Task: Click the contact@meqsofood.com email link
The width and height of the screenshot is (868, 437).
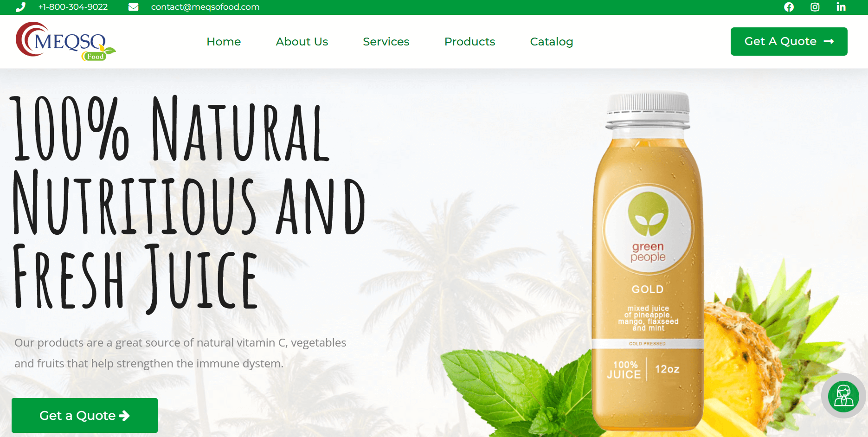Action: 205,7
